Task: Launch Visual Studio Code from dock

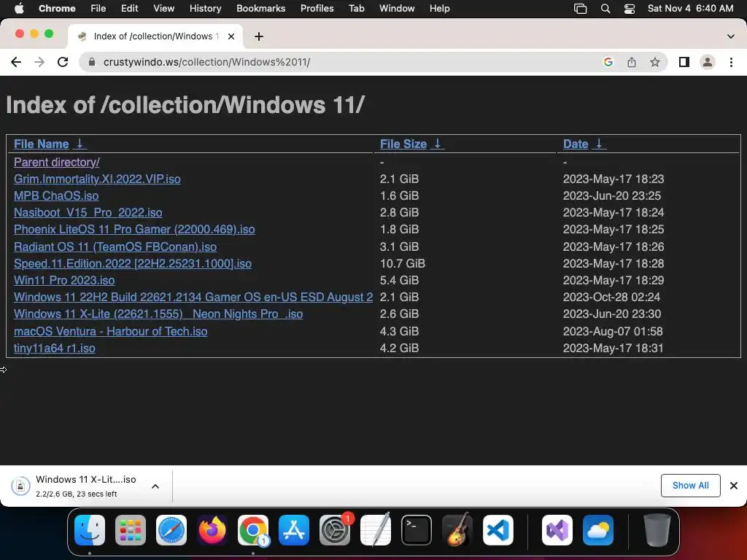Action: click(498, 530)
